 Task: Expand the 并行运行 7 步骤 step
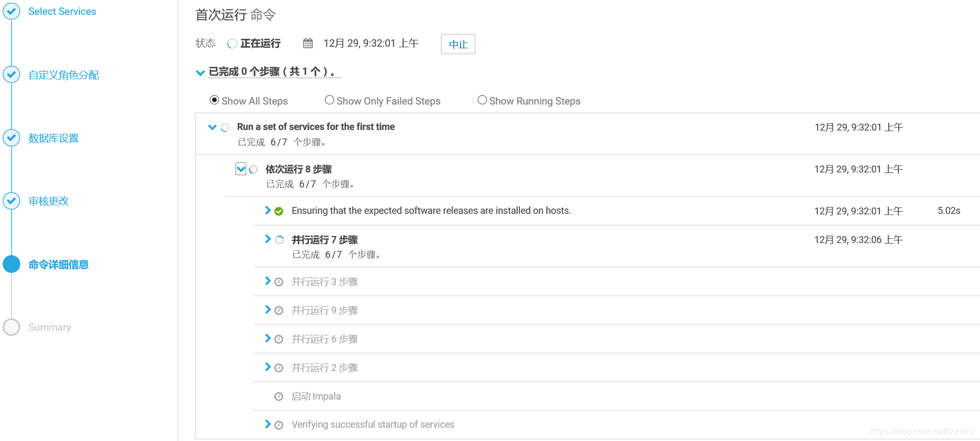coord(268,239)
